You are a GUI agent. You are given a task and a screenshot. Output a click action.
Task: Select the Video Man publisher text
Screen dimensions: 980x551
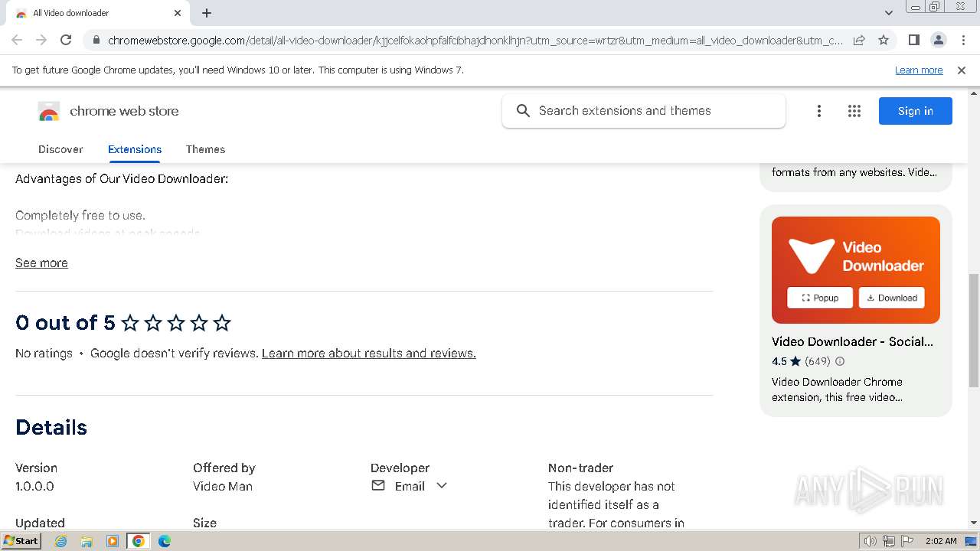(223, 486)
